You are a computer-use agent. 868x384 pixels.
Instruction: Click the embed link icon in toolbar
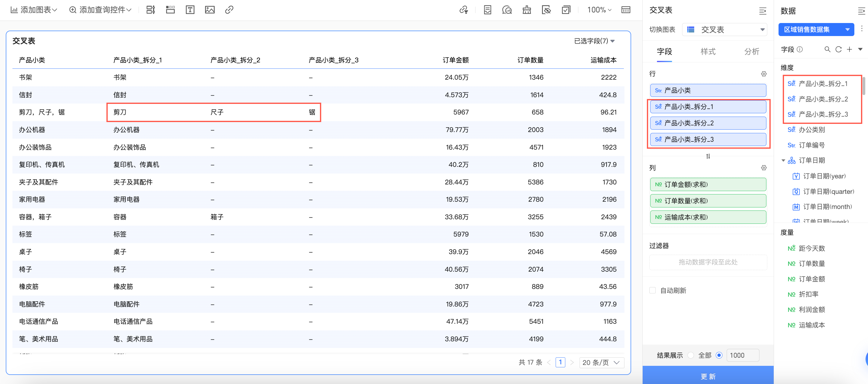tap(229, 10)
